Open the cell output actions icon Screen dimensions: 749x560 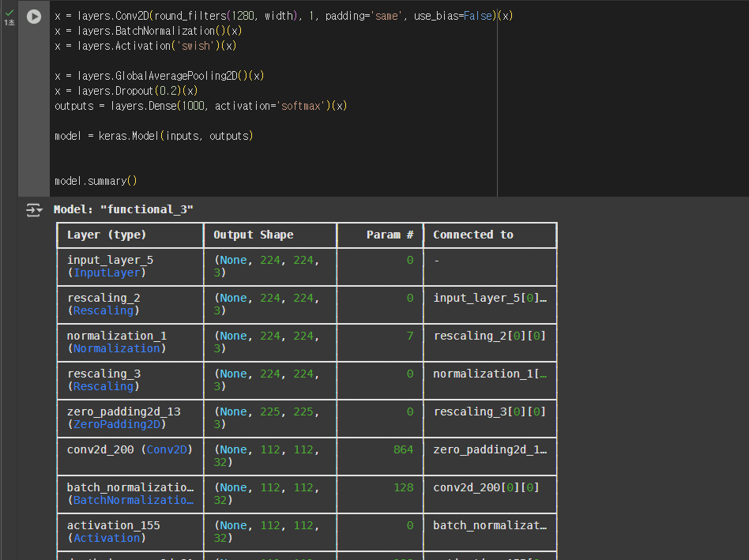pyautogui.click(x=34, y=209)
